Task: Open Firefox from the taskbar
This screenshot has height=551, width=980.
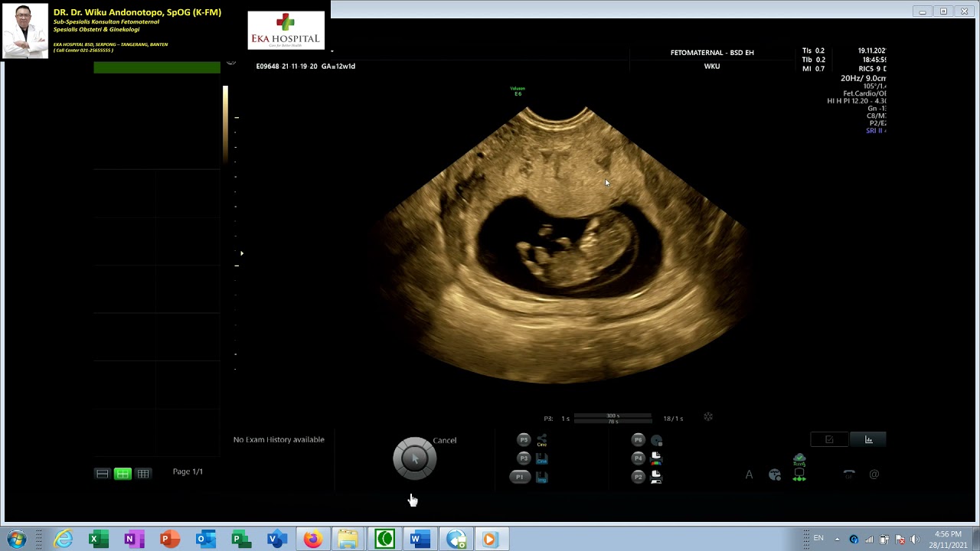Action: coord(312,540)
